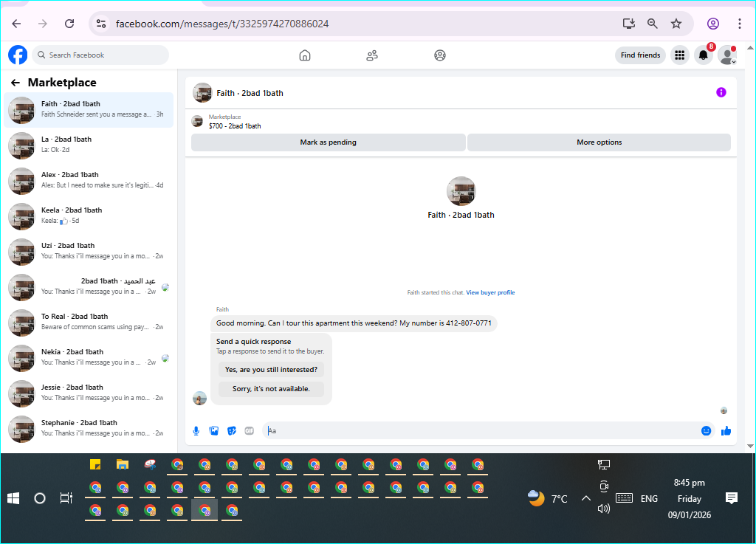Image resolution: width=756 pixels, height=544 pixels.
Task: Open account profile menu
Action: pos(727,55)
